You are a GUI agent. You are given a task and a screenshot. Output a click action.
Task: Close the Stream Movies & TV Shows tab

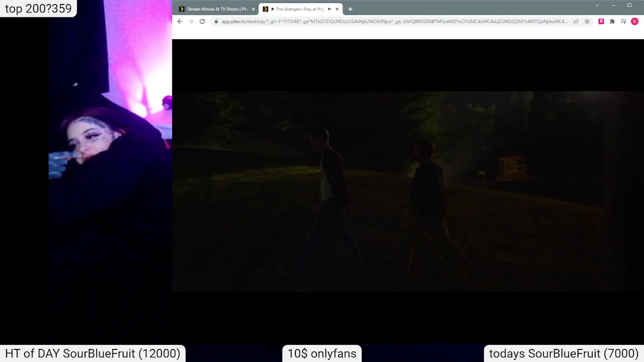click(x=253, y=9)
